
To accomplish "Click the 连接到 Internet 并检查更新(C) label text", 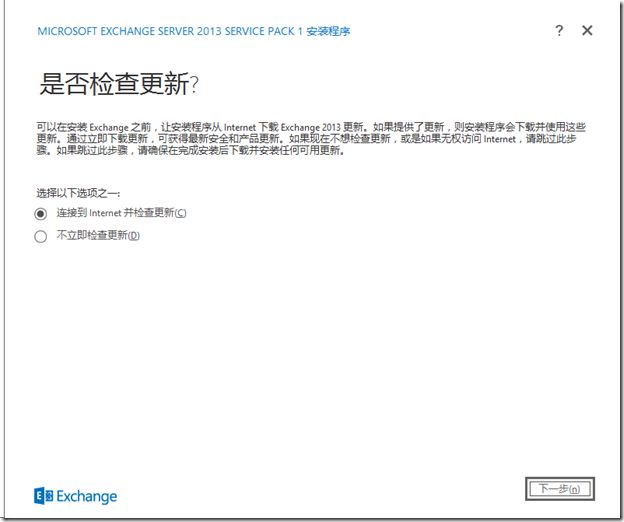I will tap(121, 213).
